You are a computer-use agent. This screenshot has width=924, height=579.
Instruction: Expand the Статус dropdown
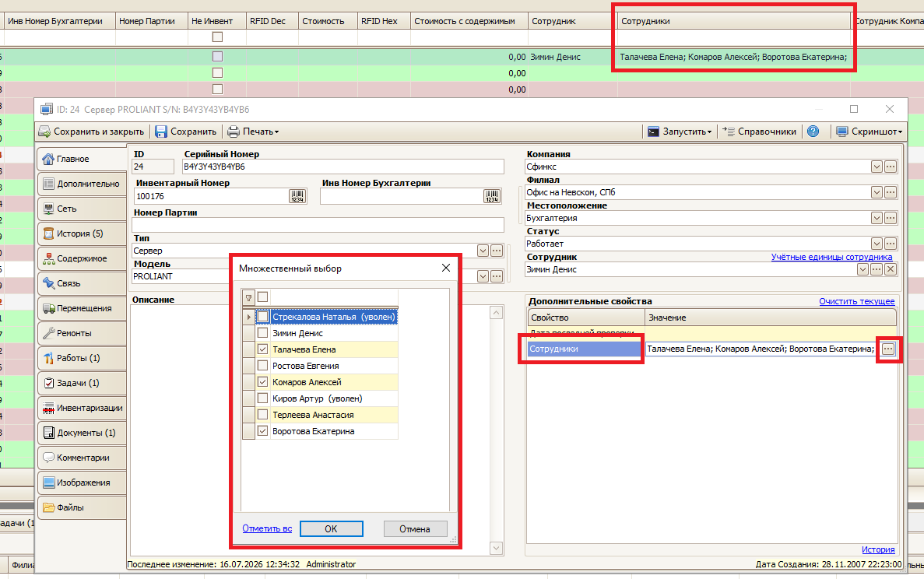pyautogui.click(x=877, y=244)
